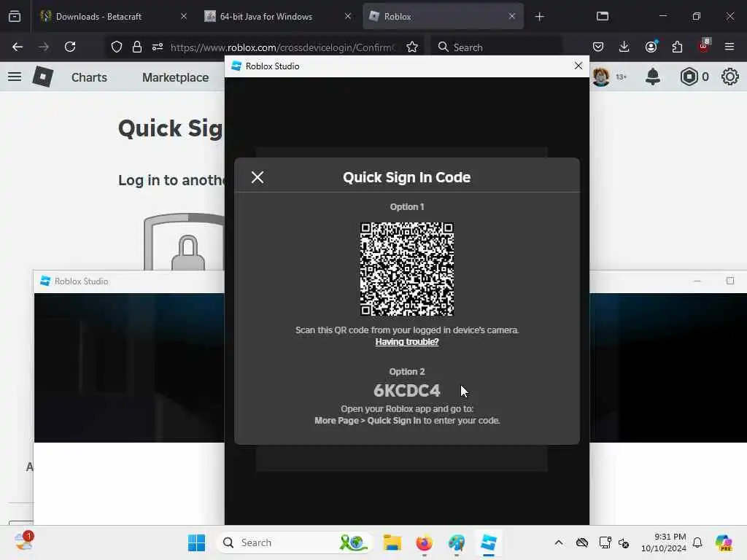Open the weather widget with badge
Viewport: 747px width, 560px height.
tap(23, 542)
